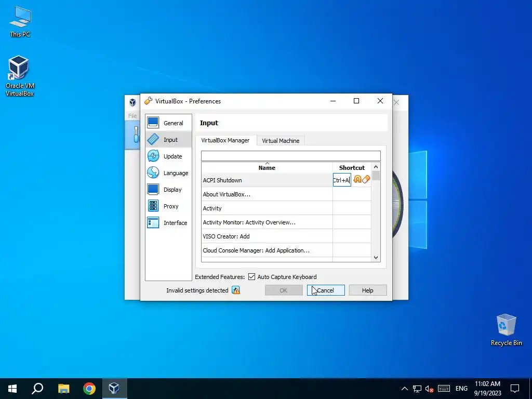Image resolution: width=532 pixels, height=399 pixels.
Task: Open the General preferences section
Action: (x=169, y=123)
